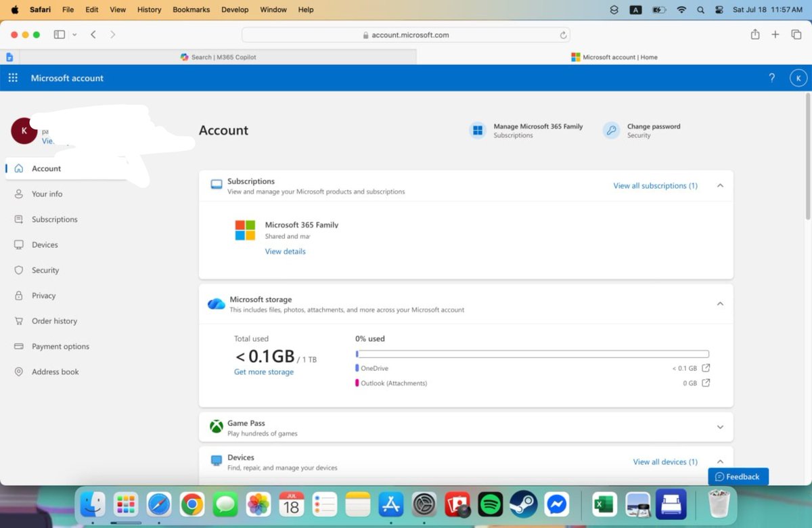Click View details under Microsoft 365 Family
Image resolution: width=812 pixels, height=528 pixels.
[x=285, y=251]
